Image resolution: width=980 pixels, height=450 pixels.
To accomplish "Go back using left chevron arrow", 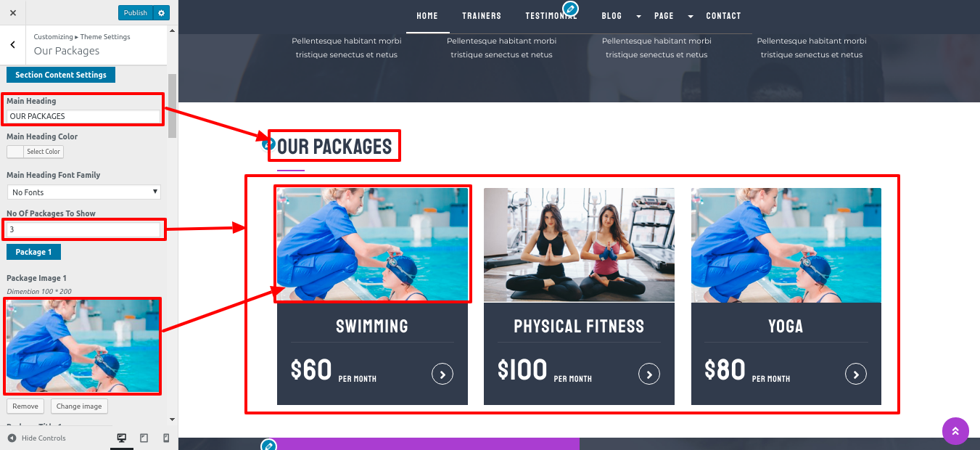I will 13,45.
